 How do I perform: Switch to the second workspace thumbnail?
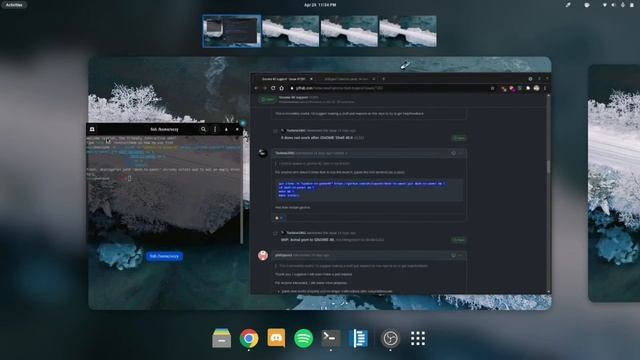coord(291,31)
